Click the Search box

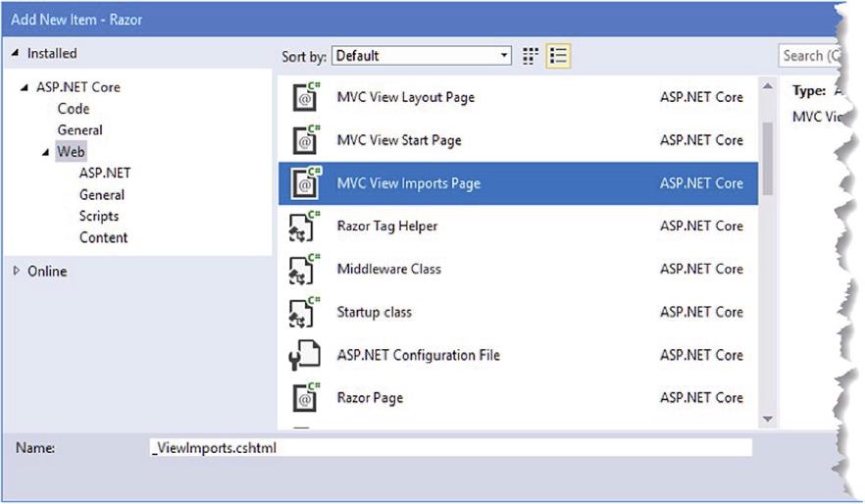click(809, 56)
